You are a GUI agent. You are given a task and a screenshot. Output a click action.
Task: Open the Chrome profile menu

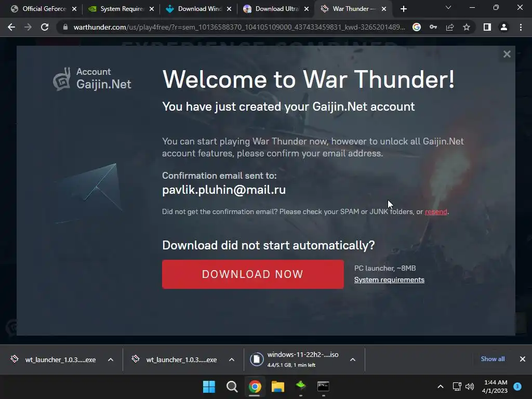click(x=504, y=27)
